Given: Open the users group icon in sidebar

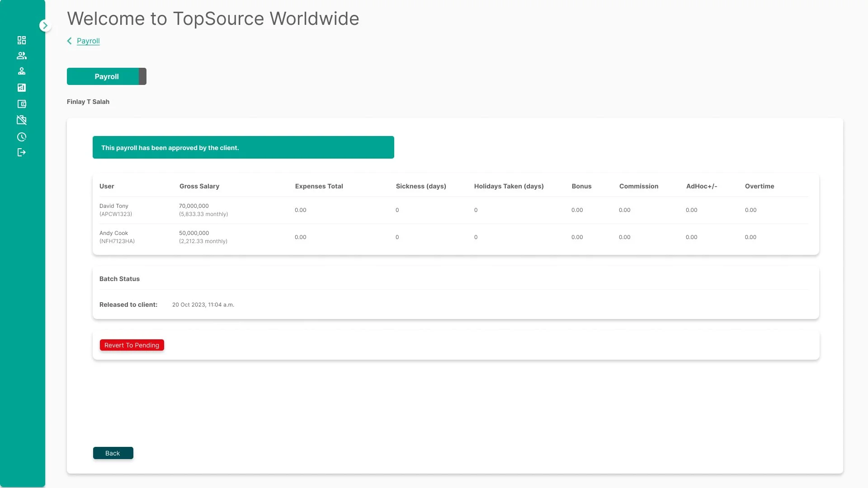Looking at the screenshot, I should click(x=22, y=56).
